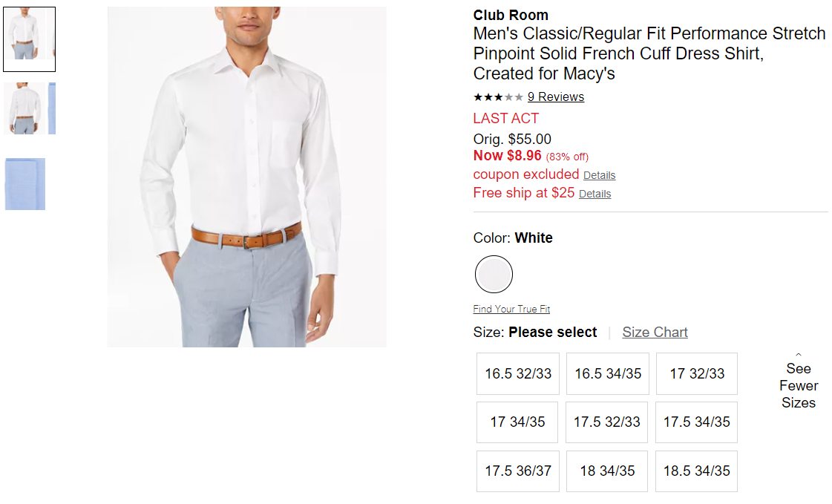Select size 18 34/35
Image resolution: width=832 pixels, height=504 pixels.
click(607, 471)
